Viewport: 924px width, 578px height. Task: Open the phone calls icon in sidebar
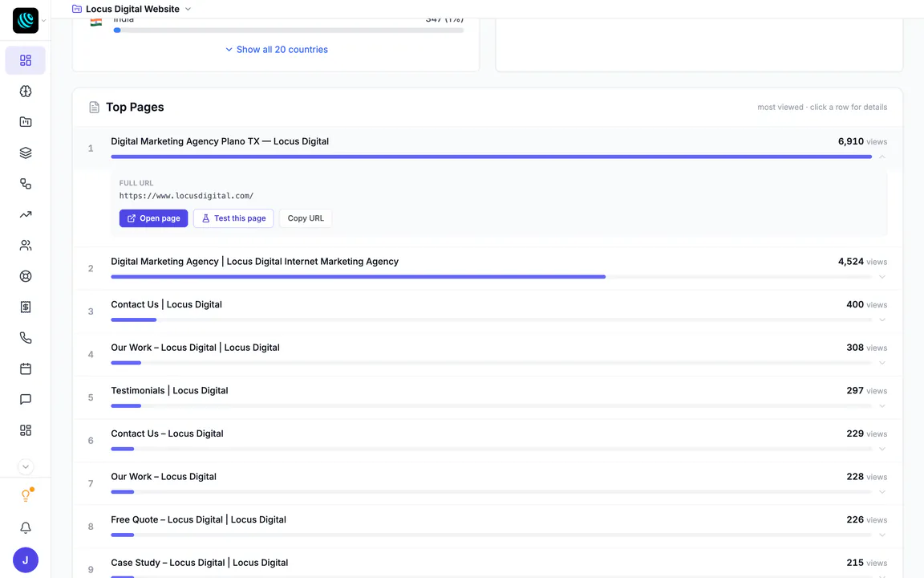[x=26, y=338]
